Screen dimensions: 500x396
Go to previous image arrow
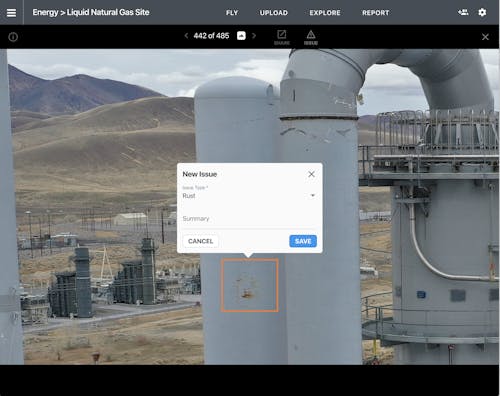(x=186, y=36)
